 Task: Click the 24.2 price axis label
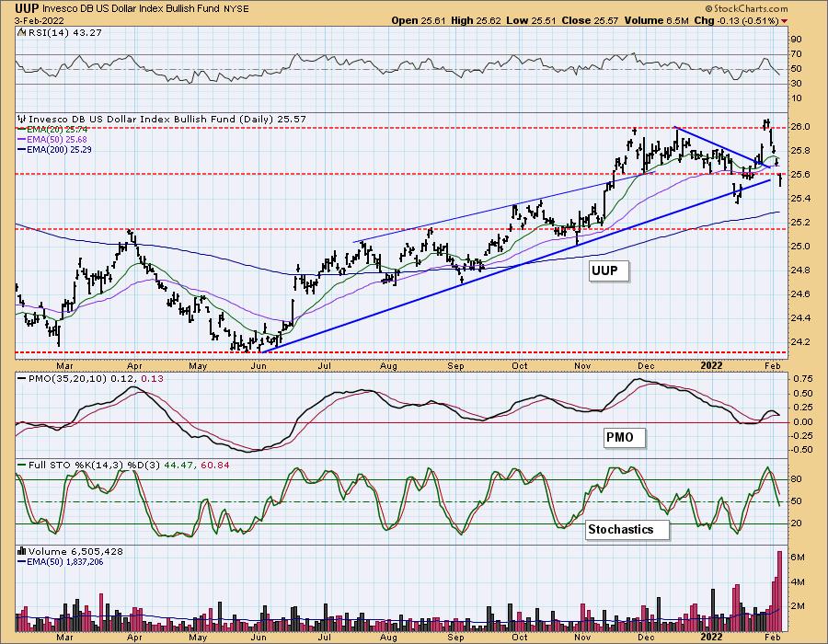tap(800, 341)
